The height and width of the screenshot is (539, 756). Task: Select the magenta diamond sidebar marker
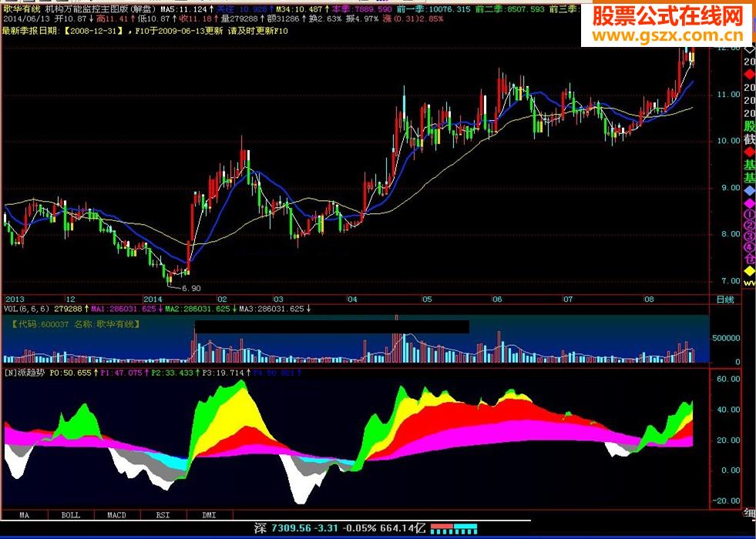point(749,204)
